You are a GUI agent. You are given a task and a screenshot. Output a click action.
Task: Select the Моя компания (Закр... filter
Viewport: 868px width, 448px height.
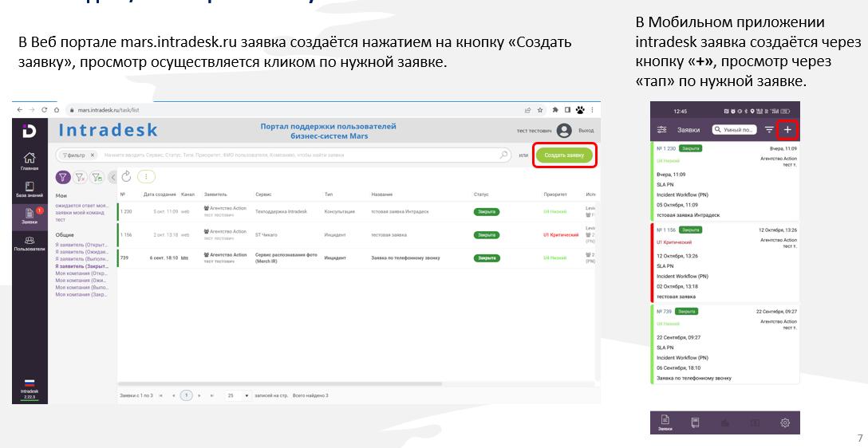click(82, 295)
